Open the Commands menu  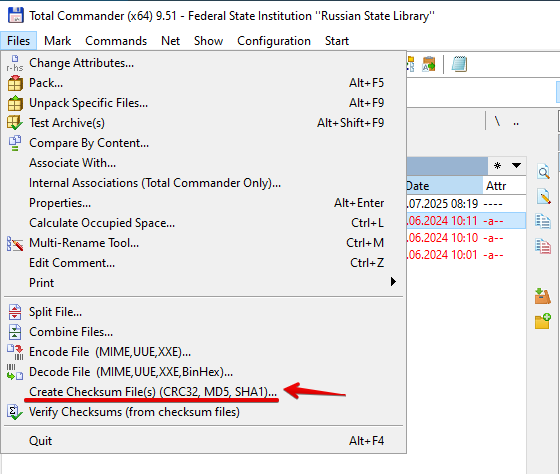(x=116, y=41)
